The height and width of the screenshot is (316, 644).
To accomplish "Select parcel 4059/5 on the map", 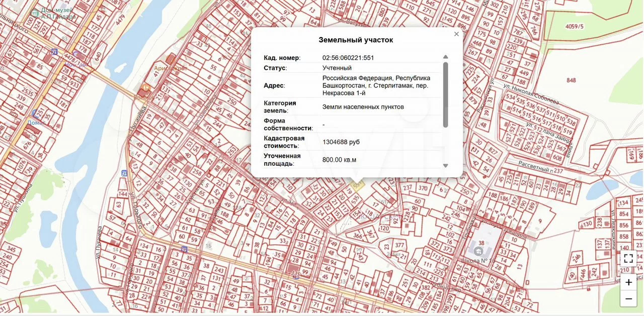I will click(x=575, y=26).
